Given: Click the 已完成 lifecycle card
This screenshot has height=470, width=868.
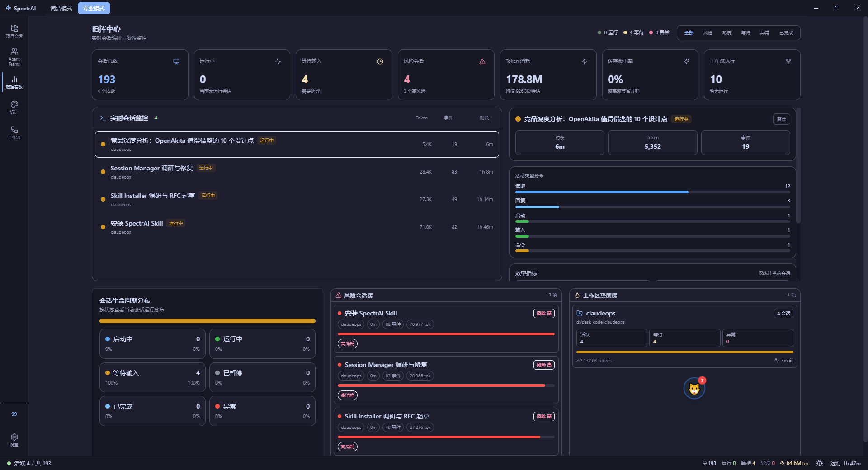Looking at the screenshot, I should point(152,411).
